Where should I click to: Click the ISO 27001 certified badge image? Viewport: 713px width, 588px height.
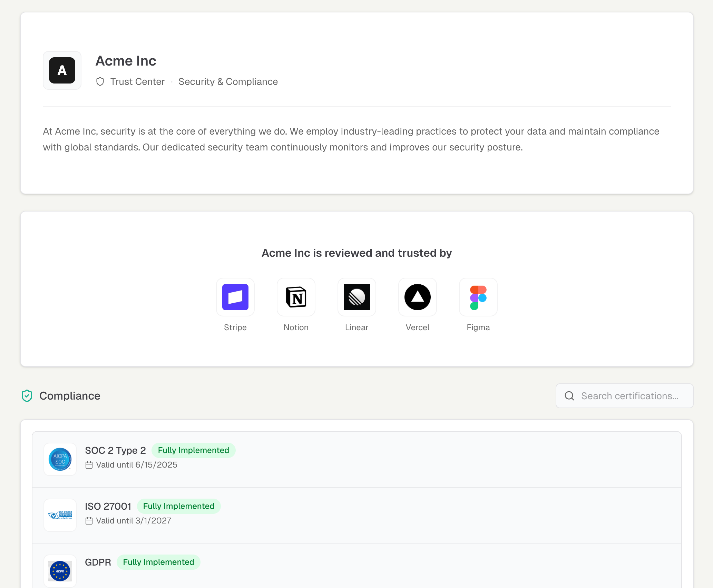tap(60, 515)
